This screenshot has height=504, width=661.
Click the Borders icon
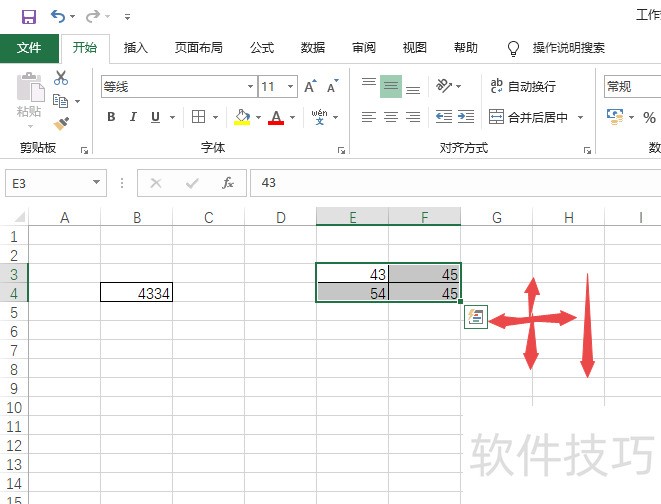[198, 117]
